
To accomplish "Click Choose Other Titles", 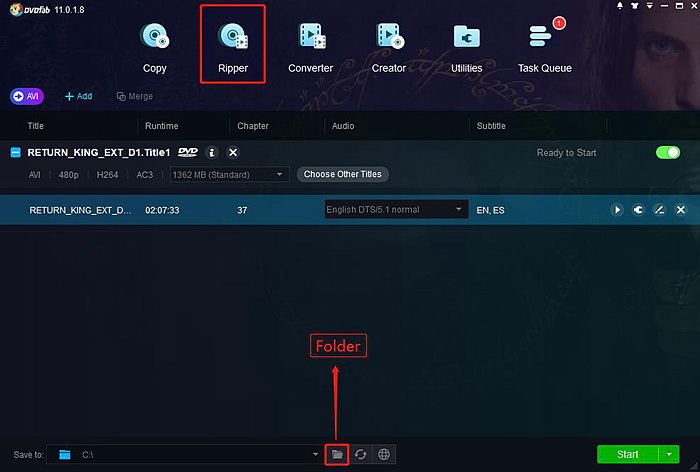I will tap(342, 174).
